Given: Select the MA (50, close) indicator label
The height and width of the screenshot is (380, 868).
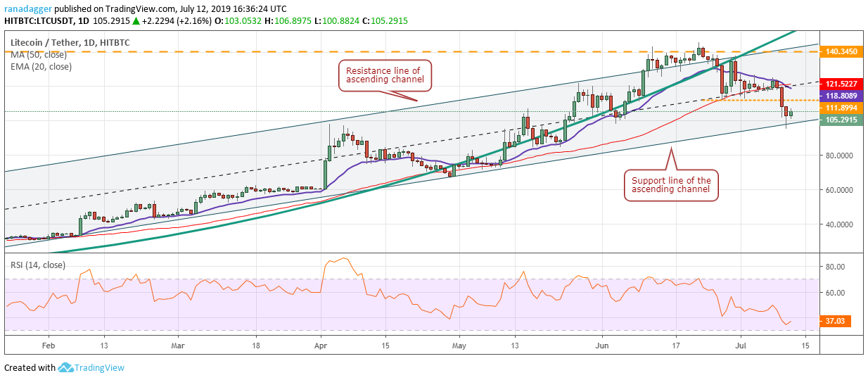Looking at the screenshot, I should [x=39, y=55].
